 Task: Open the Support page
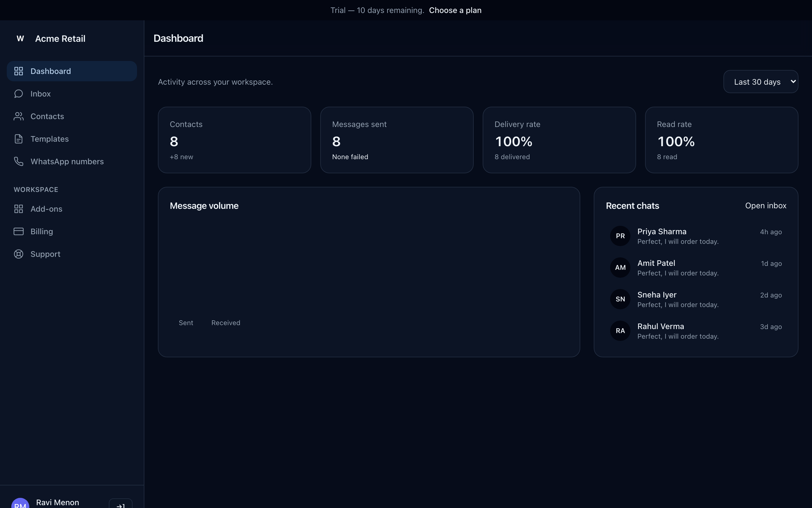(x=72, y=254)
